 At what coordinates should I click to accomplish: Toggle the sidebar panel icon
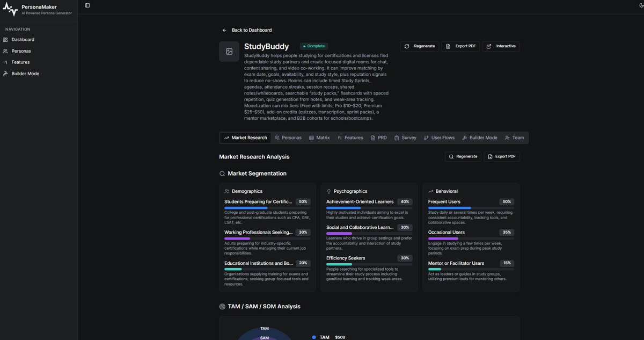pyautogui.click(x=87, y=5)
